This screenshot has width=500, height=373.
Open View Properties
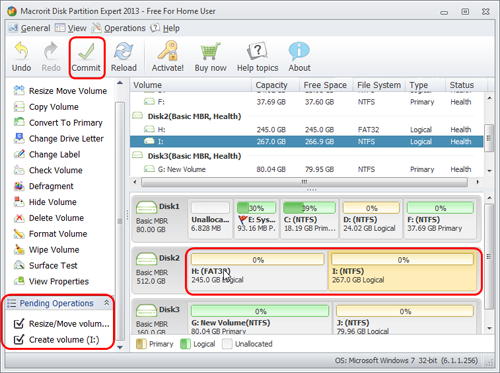point(51,281)
